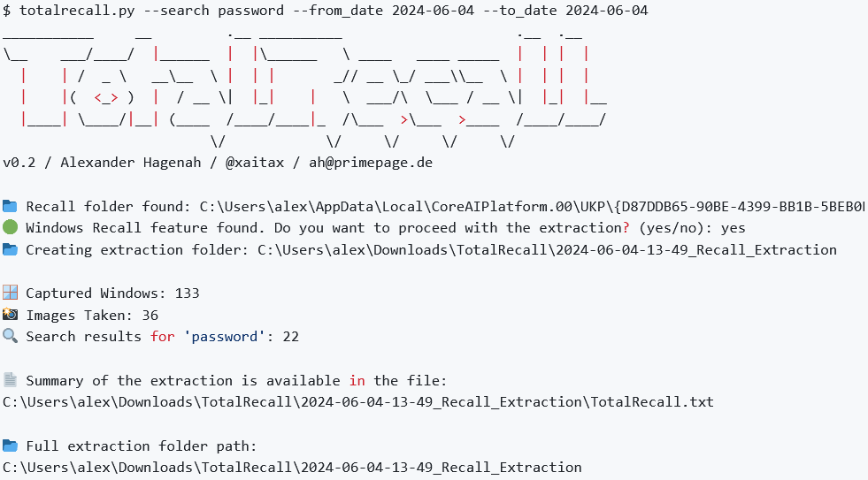Click the Captured Windows count 133
868x480 pixels.
pos(187,293)
